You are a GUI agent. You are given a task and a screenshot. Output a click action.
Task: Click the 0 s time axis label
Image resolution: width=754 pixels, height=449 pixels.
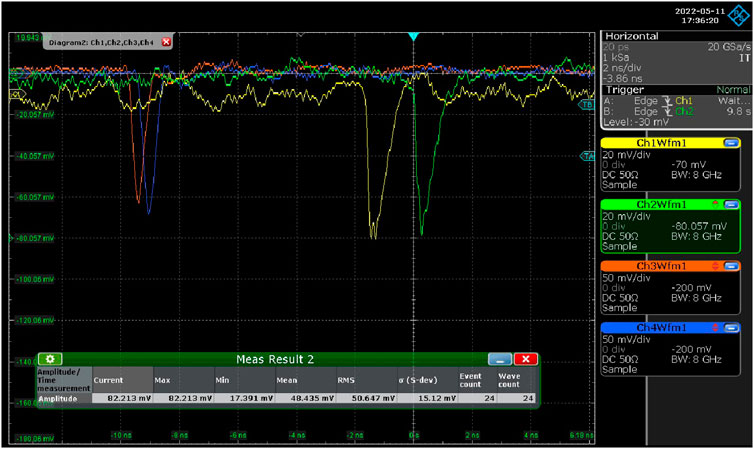pos(414,435)
